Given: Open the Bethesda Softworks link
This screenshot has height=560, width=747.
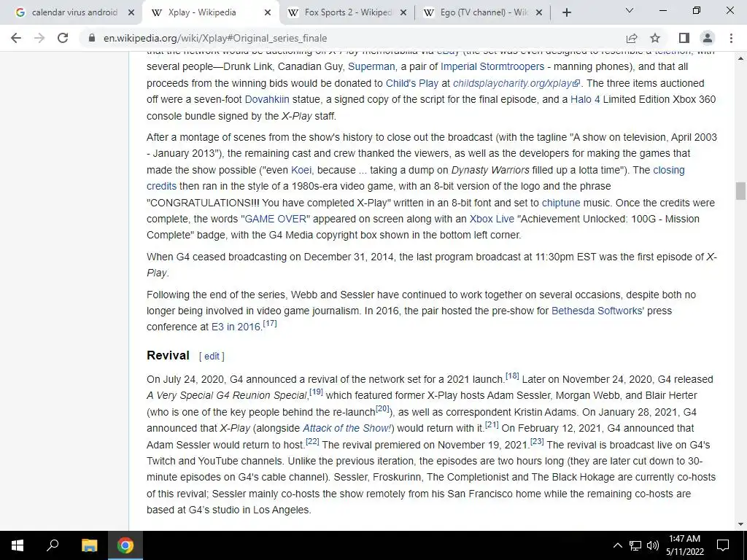Looking at the screenshot, I should click(x=597, y=311).
